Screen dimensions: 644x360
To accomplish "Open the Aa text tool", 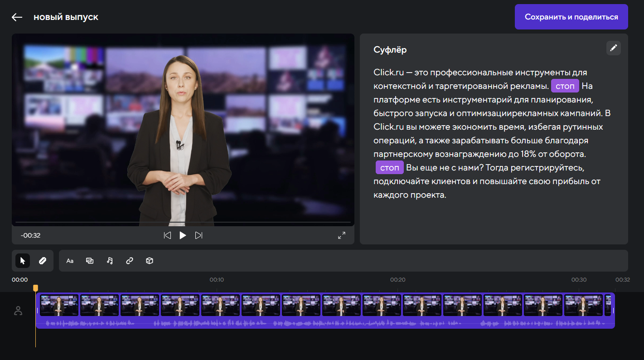I will 70,261.
